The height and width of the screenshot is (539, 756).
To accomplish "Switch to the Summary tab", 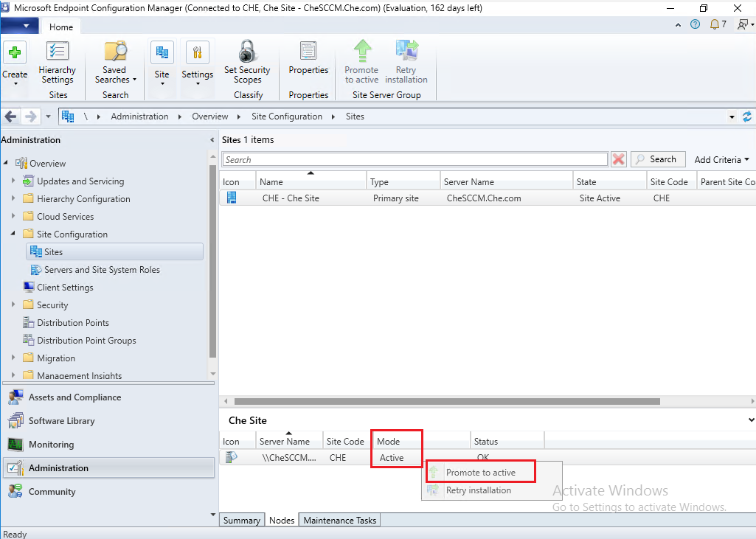I will (x=242, y=521).
